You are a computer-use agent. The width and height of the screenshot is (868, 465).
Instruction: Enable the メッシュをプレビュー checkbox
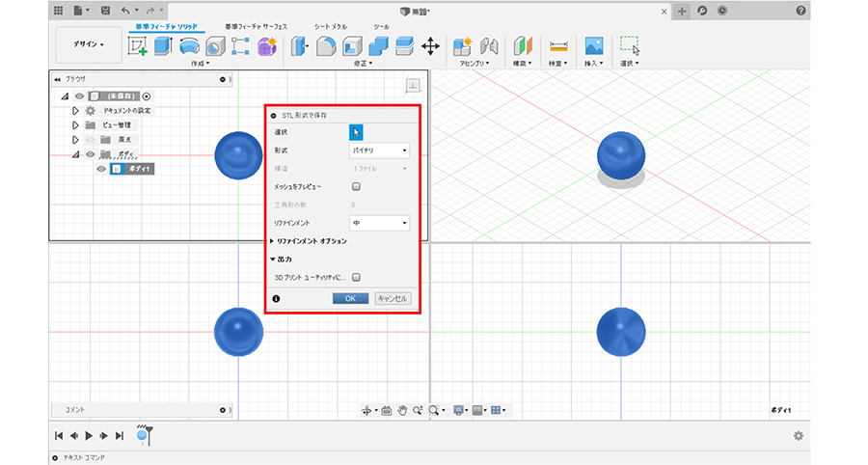point(356,187)
